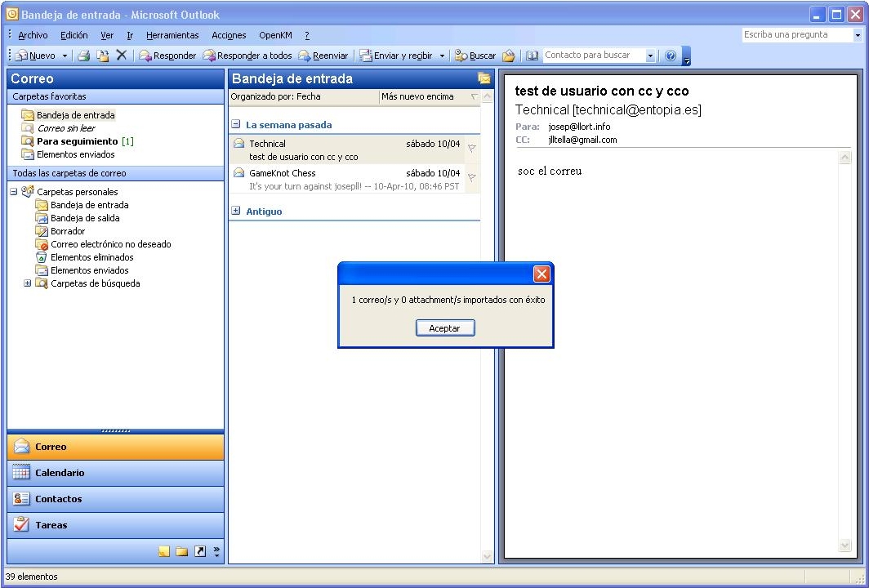Click message list scrollbar down arrow
This screenshot has height=588, width=869.
487,556
